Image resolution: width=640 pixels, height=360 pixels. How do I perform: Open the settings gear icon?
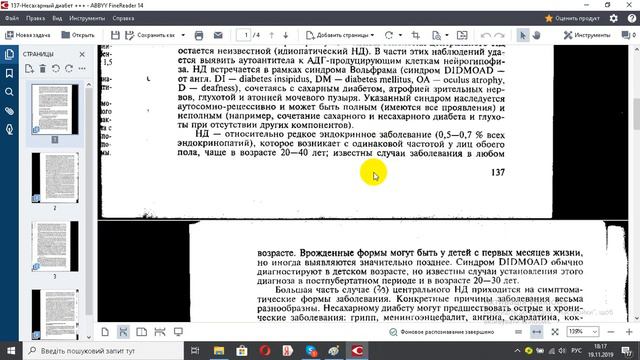pyautogui.click(x=613, y=18)
